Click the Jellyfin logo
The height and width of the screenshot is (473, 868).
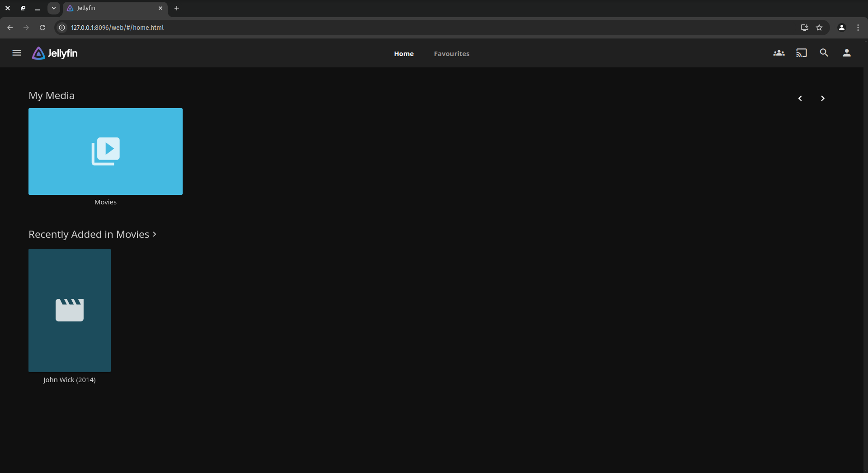(55, 53)
